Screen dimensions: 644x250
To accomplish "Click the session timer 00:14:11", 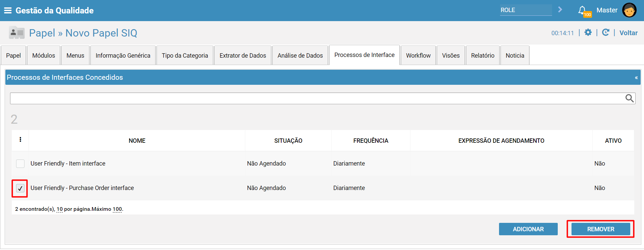I will click(563, 33).
